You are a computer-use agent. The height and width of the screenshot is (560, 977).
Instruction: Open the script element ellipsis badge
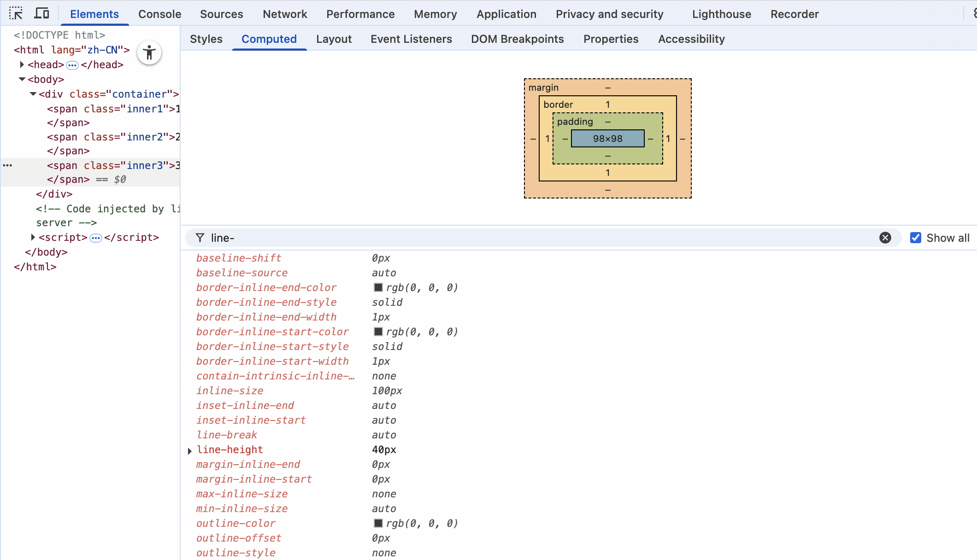pos(95,238)
